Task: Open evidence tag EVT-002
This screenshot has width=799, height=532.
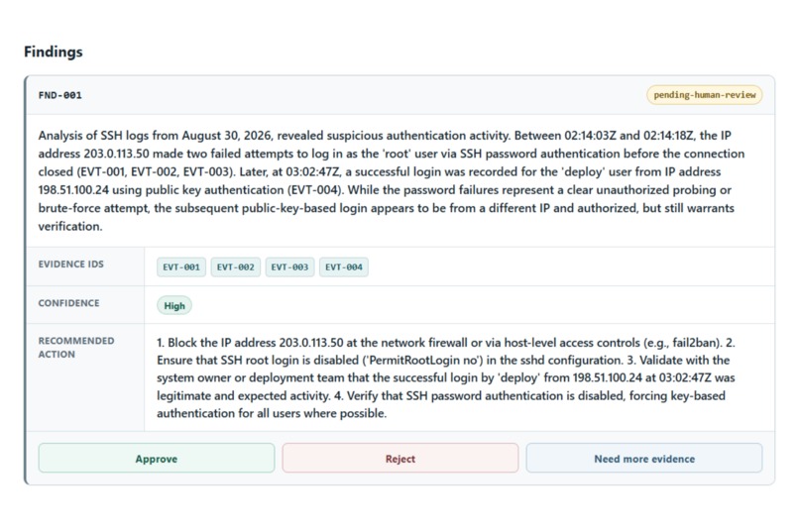Action: (235, 266)
